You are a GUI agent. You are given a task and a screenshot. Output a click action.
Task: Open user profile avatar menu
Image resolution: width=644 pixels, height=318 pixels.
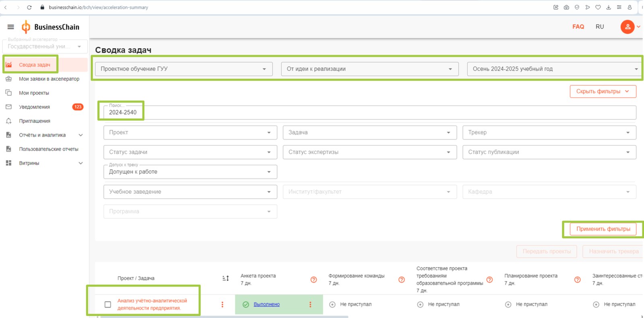tap(627, 27)
